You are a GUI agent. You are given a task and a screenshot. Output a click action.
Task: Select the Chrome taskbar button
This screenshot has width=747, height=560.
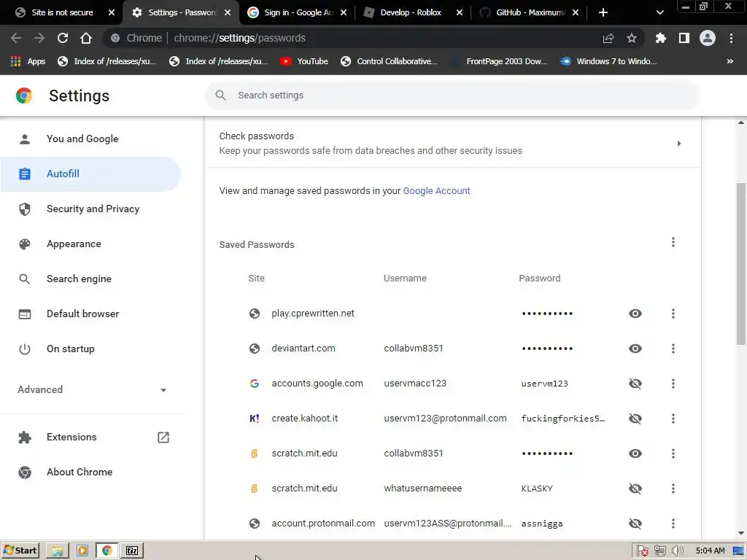(x=107, y=551)
